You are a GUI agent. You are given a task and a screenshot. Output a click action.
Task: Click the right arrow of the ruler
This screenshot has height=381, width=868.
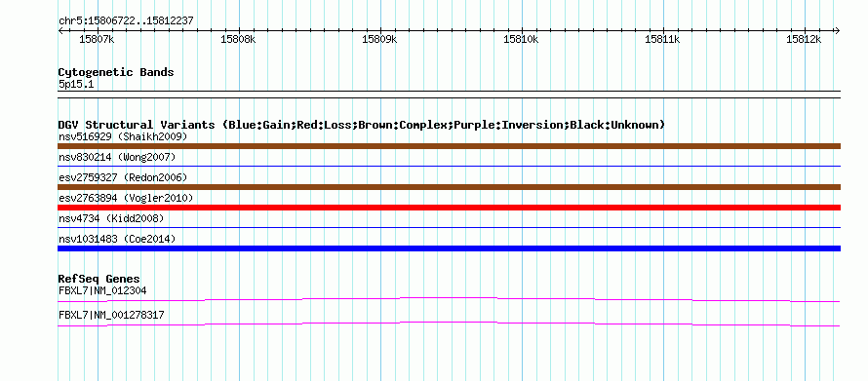pyautogui.click(x=837, y=30)
